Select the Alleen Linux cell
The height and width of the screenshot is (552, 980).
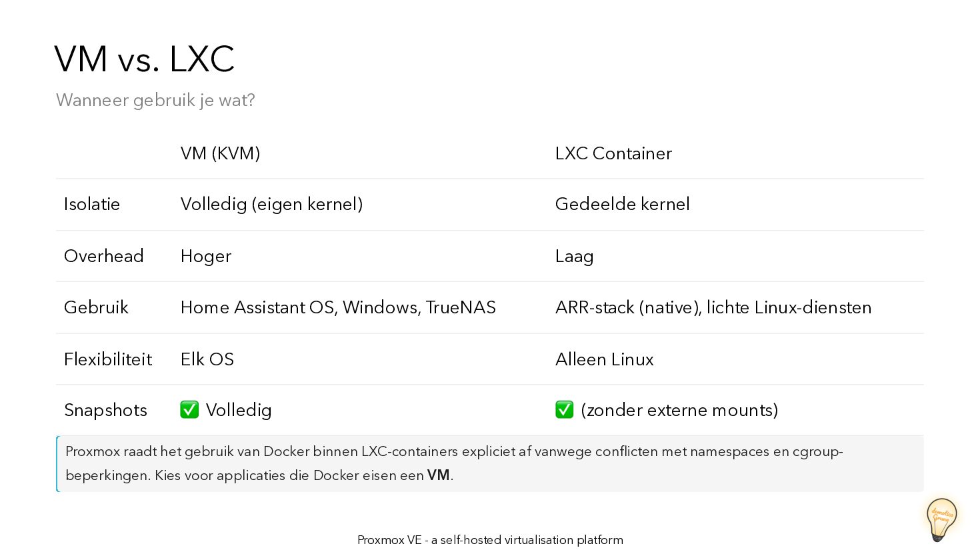604,359
